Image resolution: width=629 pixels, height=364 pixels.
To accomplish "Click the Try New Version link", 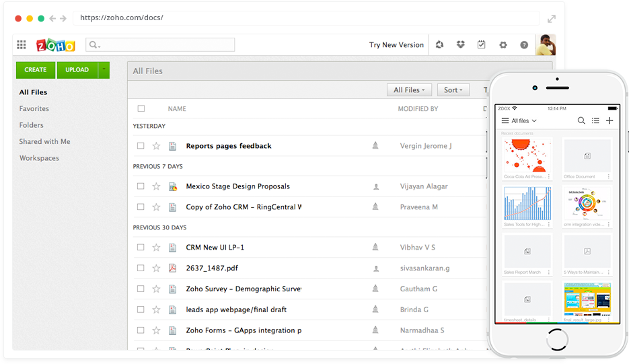I will [x=396, y=45].
